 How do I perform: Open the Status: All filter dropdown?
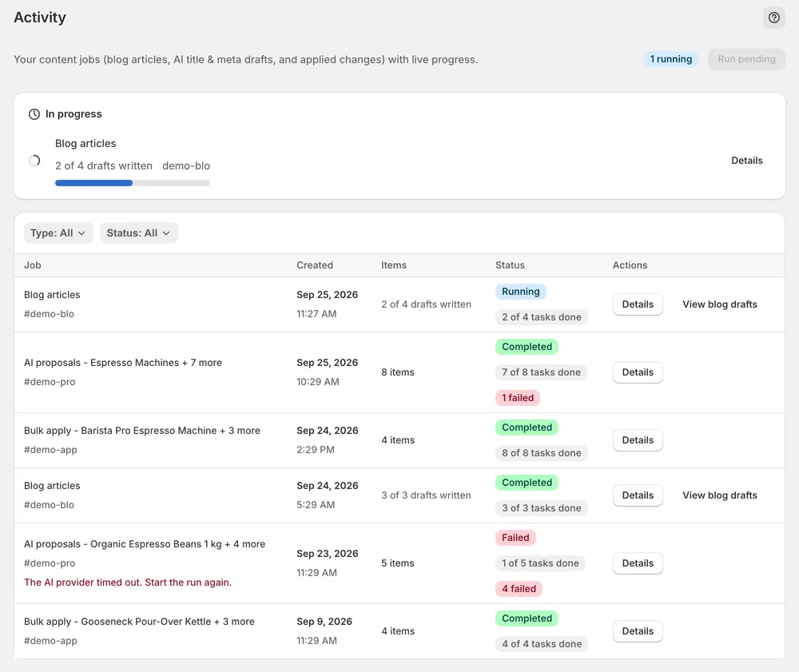click(138, 233)
